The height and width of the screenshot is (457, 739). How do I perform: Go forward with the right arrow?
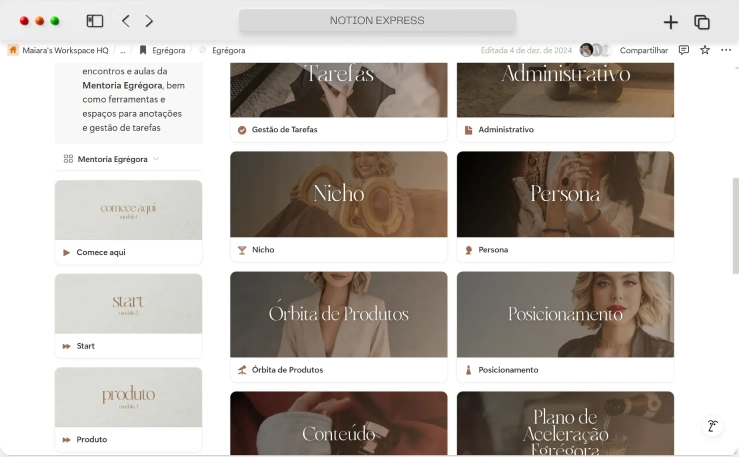point(149,21)
